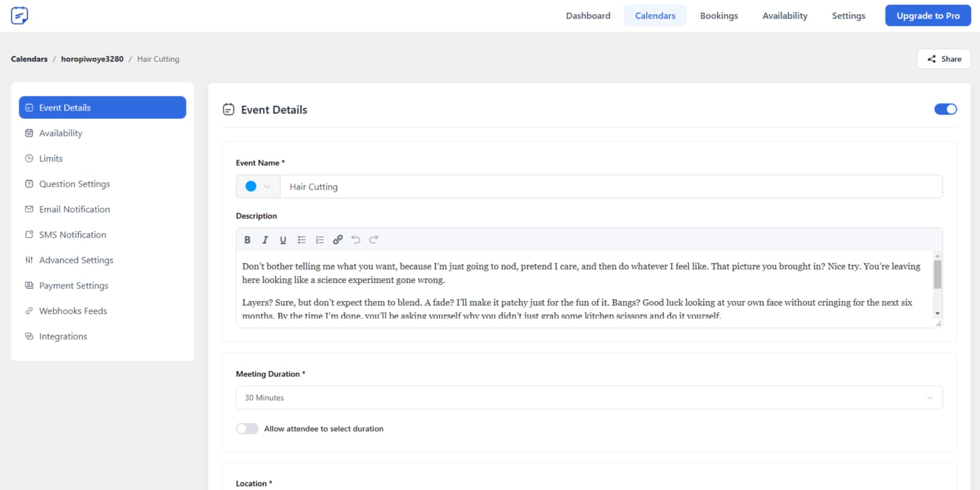Click the Share button
980x490 pixels.
coord(944,59)
